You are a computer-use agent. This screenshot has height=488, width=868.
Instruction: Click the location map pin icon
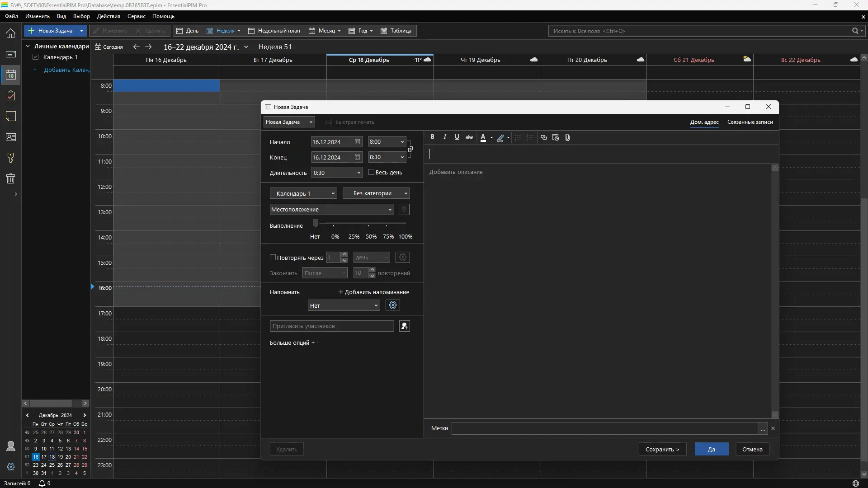(x=404, y=210)
